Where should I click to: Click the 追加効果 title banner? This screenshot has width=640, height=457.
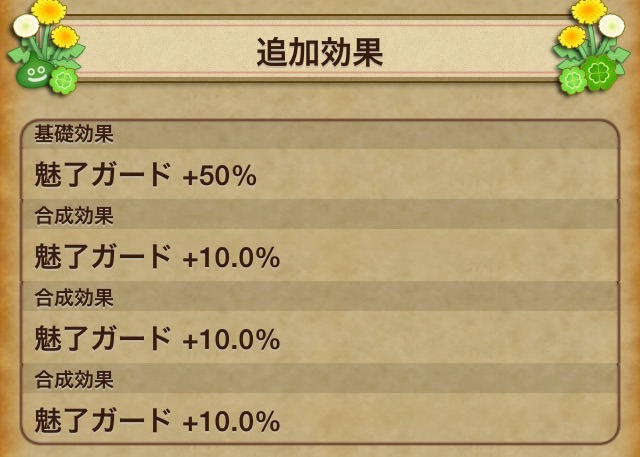tap(320, 54)
